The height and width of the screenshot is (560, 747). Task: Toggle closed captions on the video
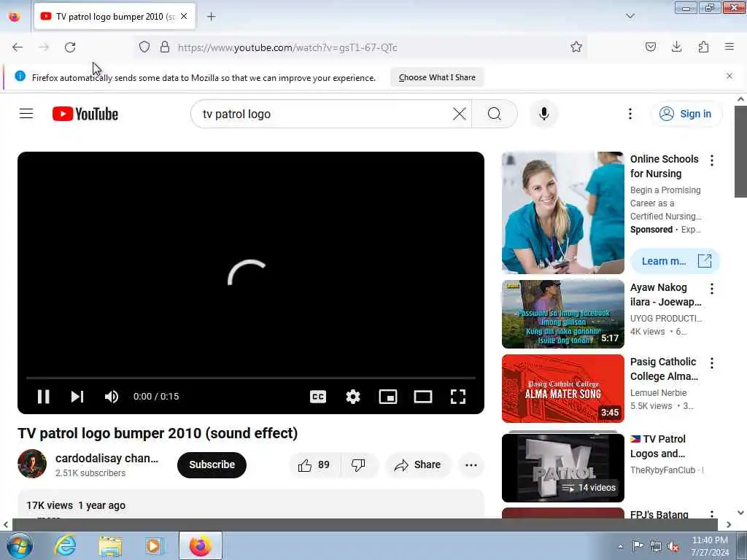click(x=318, y=396)
